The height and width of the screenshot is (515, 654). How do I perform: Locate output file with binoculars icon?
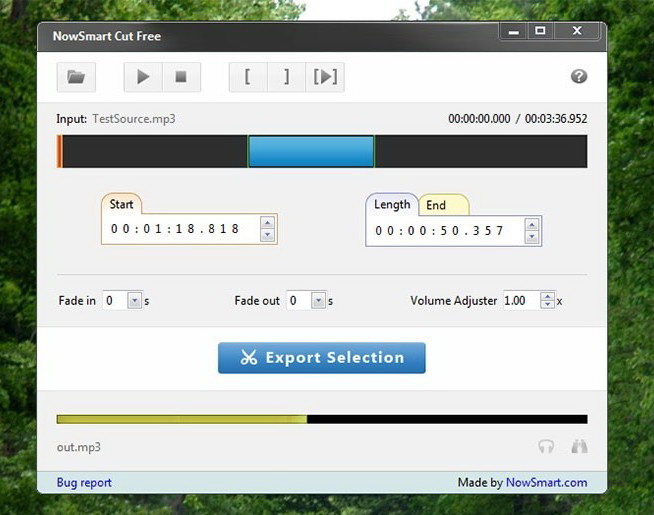(579, 447)
